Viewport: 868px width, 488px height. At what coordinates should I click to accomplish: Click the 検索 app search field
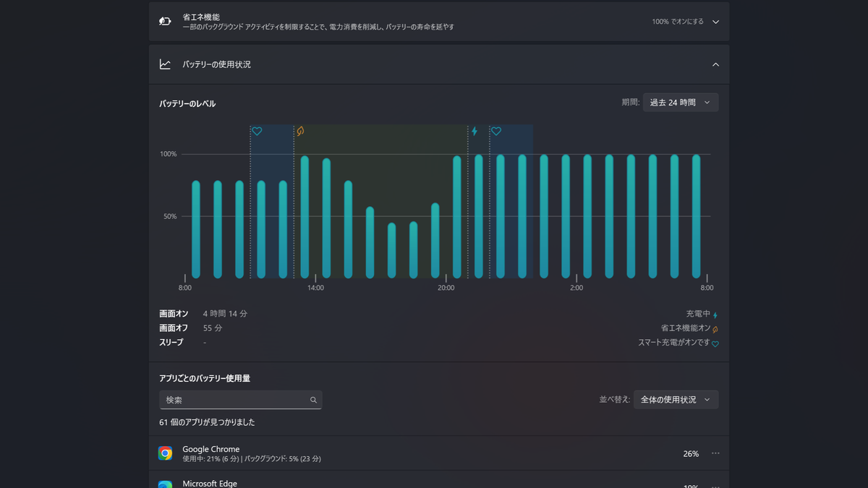pyautogui.click(x=240, y=400)
